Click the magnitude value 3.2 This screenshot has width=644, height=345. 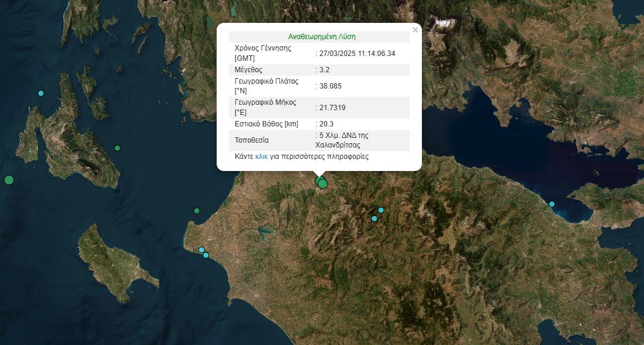[324, 70]
